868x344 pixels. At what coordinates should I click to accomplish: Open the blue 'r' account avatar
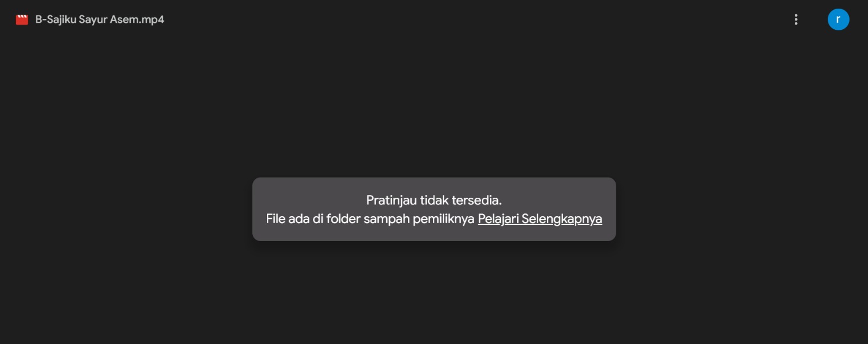(x=838, y=20)
